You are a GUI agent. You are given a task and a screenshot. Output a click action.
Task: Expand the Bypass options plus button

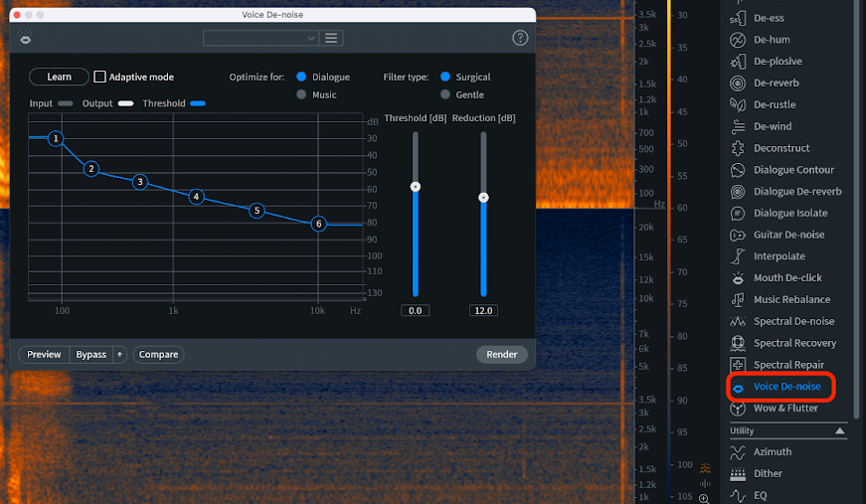(x=119, y=355)
